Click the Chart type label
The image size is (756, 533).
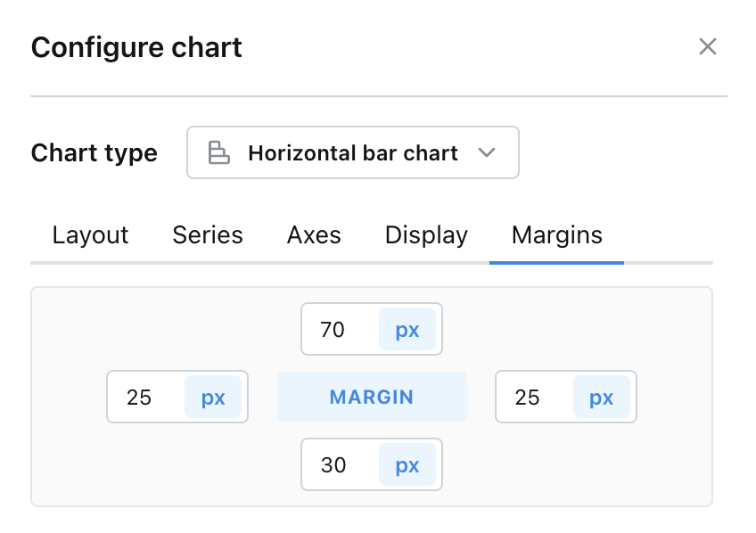(x=94, y=153)
